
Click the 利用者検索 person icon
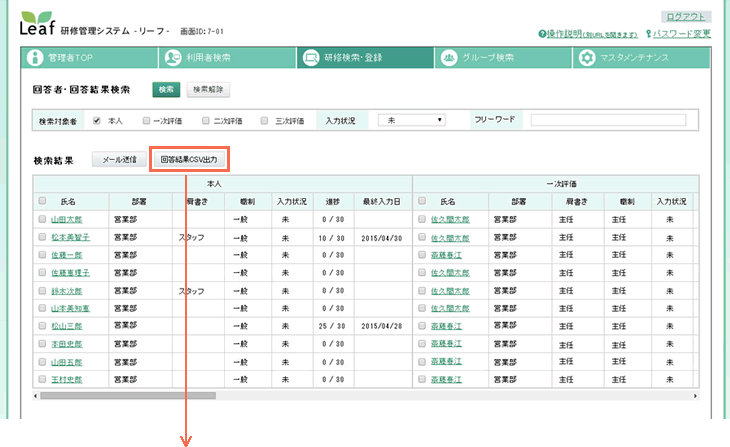173,58
